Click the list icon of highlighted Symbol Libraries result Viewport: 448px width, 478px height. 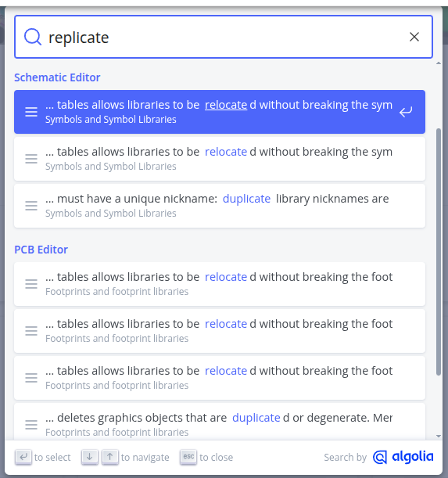click(31, 112)
